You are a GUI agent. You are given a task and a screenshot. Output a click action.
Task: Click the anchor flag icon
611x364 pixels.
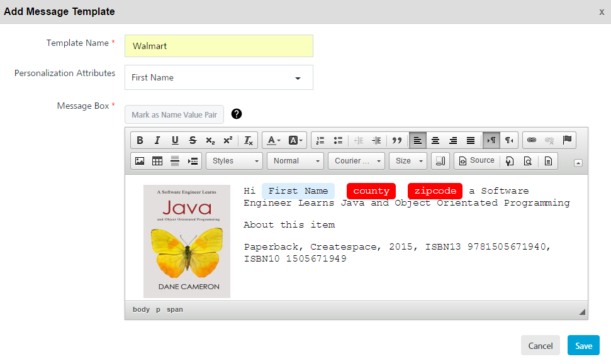[x=568, y=140]
